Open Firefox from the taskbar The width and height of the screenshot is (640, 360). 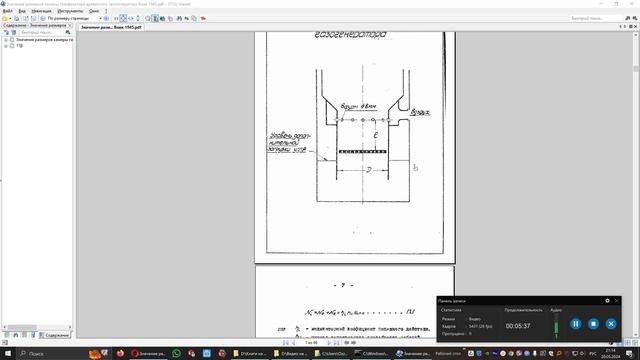click(120, 353)
